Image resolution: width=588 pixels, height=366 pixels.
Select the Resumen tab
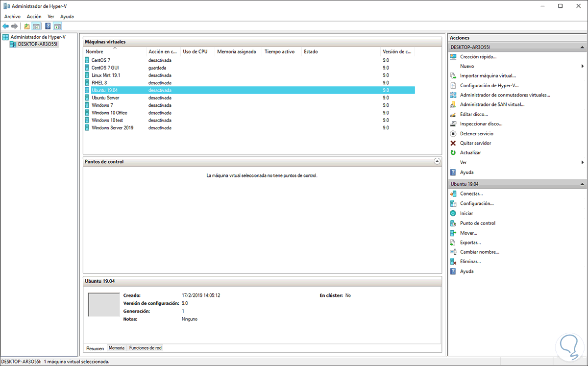pos(95,348)
